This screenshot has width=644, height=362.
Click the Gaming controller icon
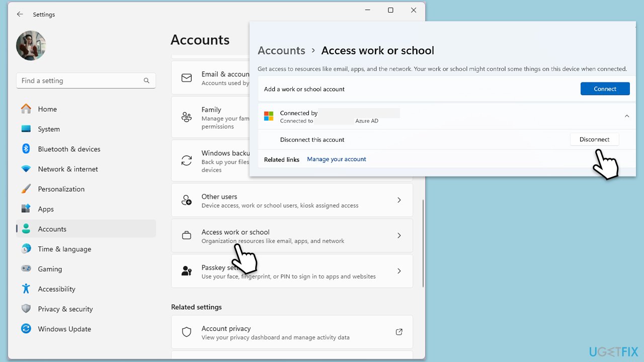tap(26, 269)
